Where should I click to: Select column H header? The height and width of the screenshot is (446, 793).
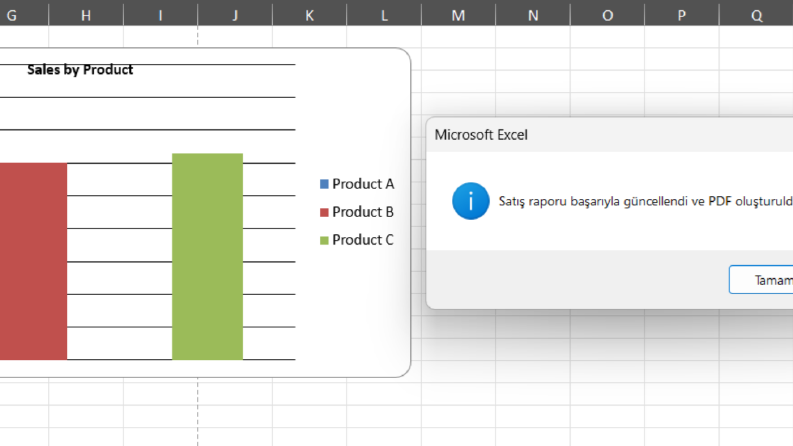click(86, 13)
